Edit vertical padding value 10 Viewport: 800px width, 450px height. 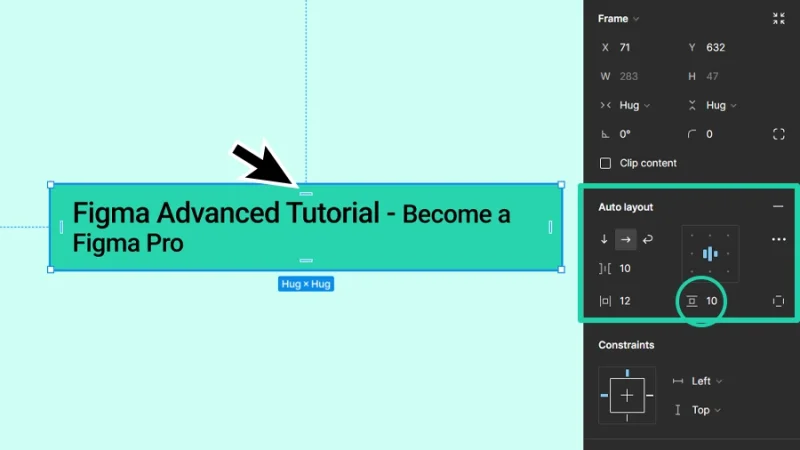coord(712,301)
